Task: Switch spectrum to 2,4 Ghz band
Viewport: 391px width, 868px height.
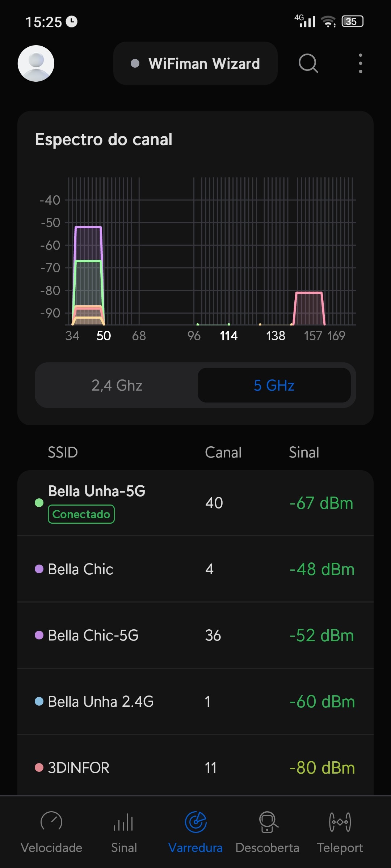Action: [x=117, y=385]
